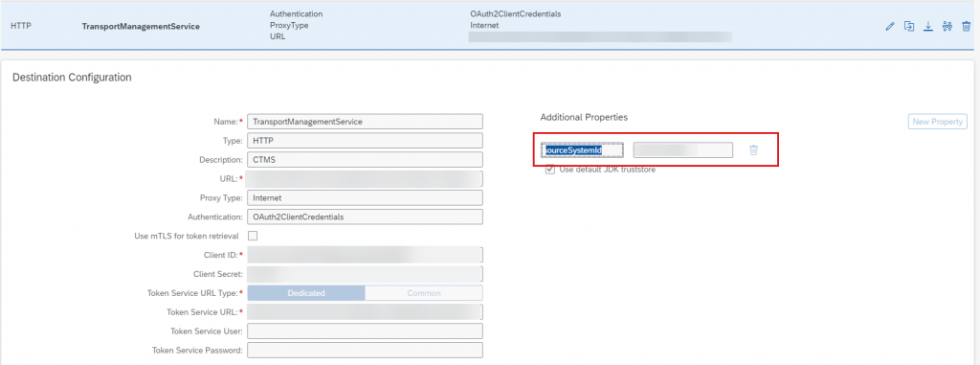This screenshot has width=980, height=365.
Task: Click the Type field showing HTTP
Action: [365, 140]
